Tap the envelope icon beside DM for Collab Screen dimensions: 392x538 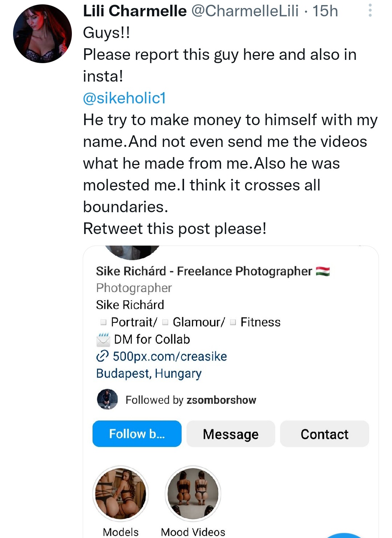pyautogui.click(x=103, y=340)
